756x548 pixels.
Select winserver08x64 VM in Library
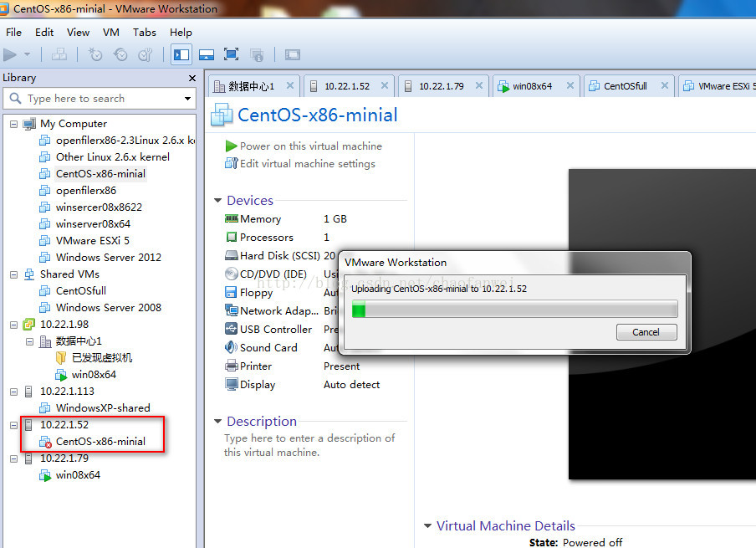84,224
